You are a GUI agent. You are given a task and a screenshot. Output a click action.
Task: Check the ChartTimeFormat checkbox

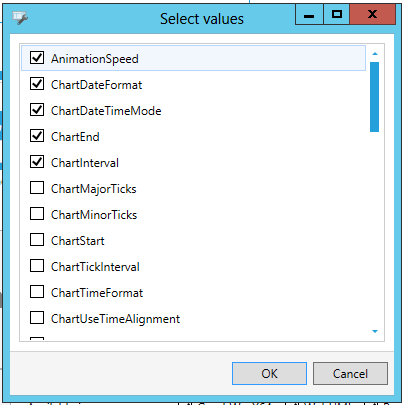(37, 291)
